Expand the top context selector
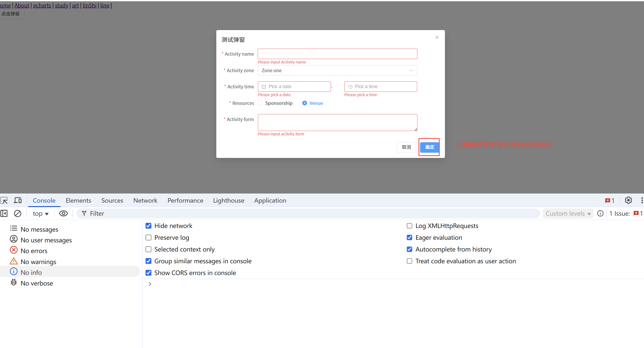This screenshot has width=644, height=348. [40, 214]
